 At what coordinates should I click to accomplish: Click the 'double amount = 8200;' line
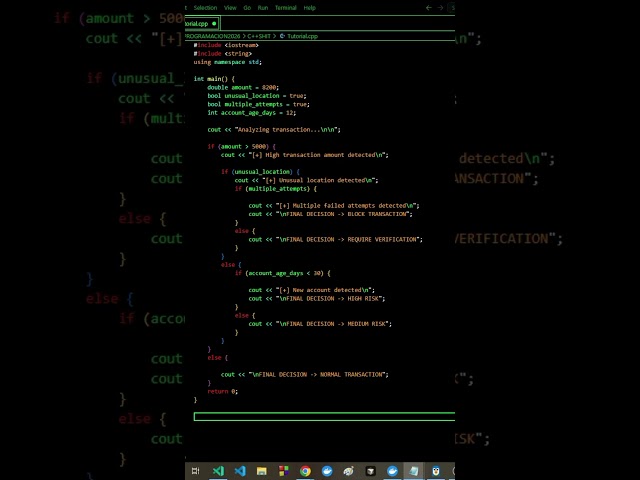[243, 87]
